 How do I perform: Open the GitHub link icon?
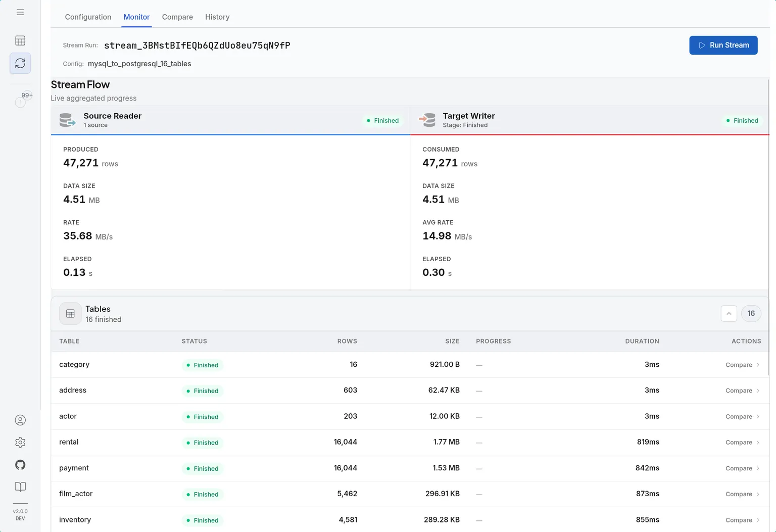click(20, 465)
